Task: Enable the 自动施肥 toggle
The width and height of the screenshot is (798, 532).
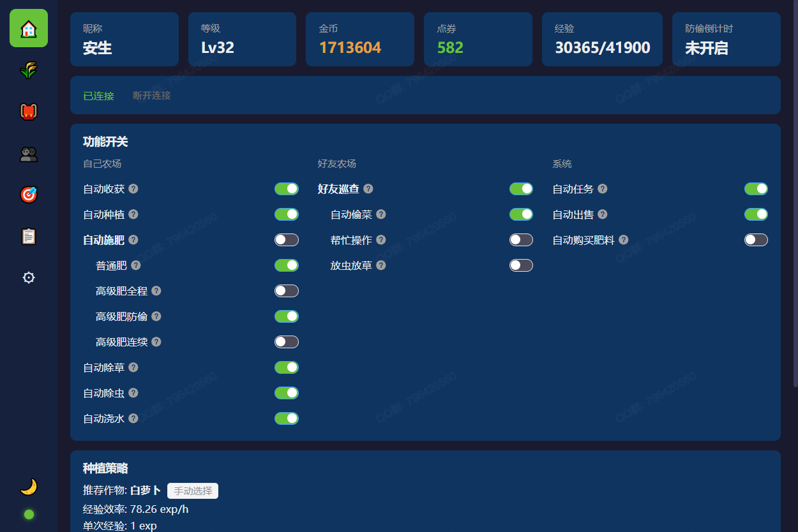Action: point(286,240)
